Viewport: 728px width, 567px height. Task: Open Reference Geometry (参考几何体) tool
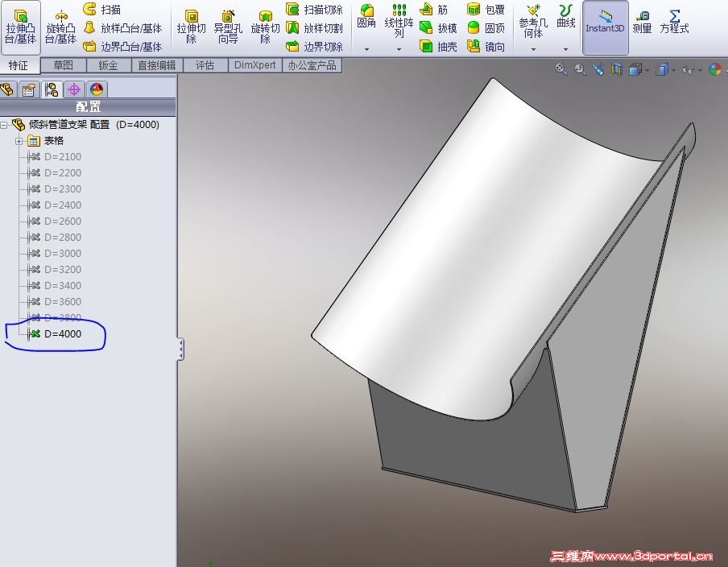click(533, 22)
